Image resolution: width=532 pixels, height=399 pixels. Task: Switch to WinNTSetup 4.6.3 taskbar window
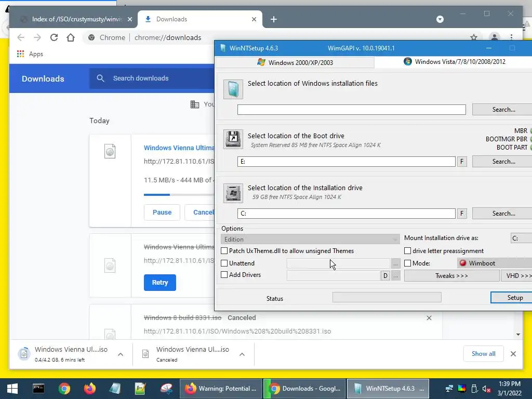pyautogui.click(x=388, y=389)
